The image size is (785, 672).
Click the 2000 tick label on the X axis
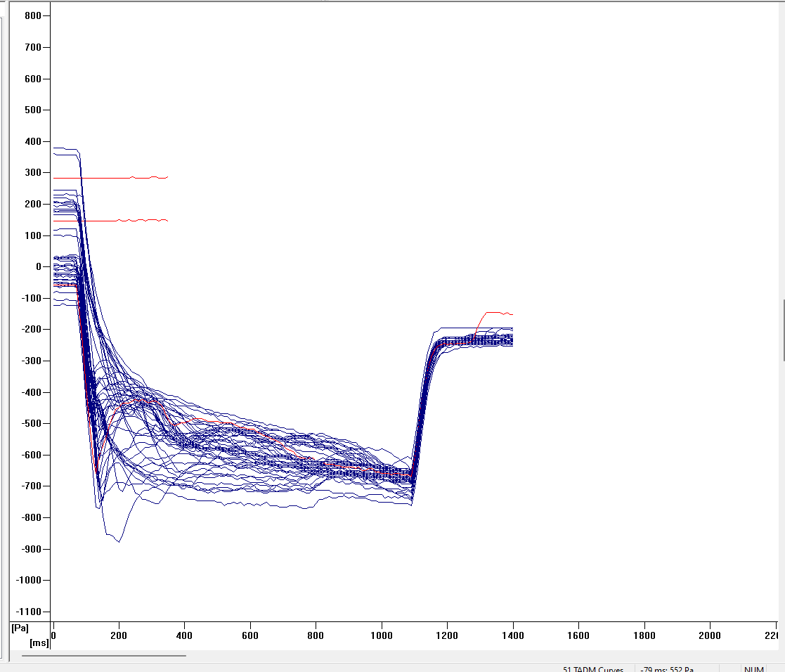point(710,635)
